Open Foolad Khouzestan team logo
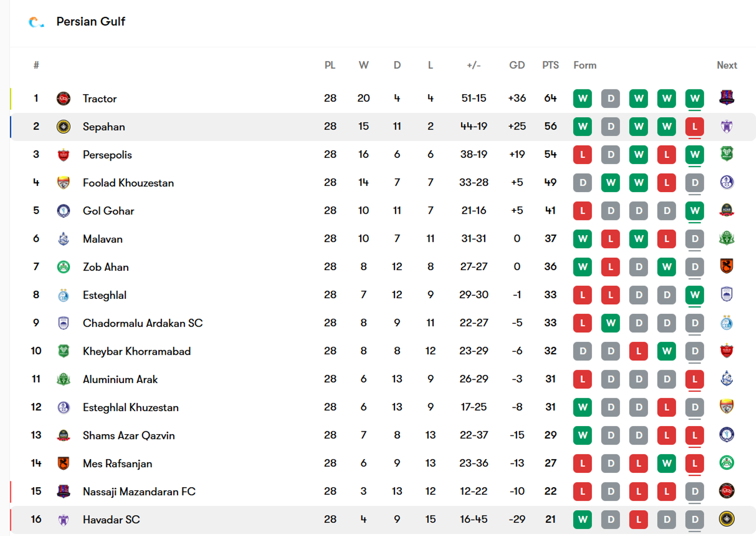756x536 pixels. pos(64,183)
